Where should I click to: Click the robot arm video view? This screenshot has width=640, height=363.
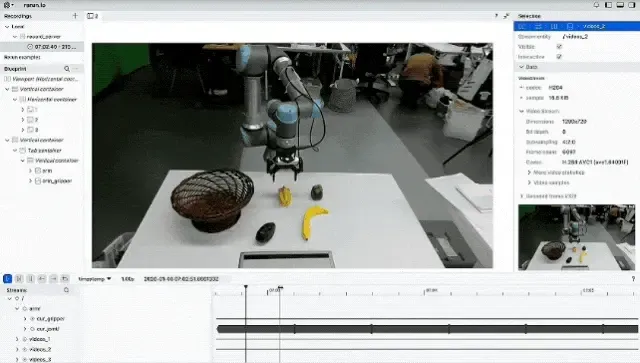(292, 155)
